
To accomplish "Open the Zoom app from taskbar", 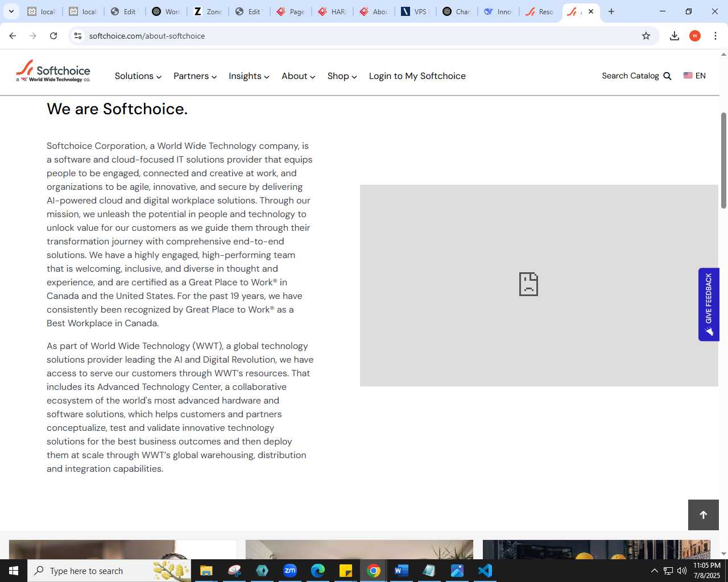I will (290, 571).
